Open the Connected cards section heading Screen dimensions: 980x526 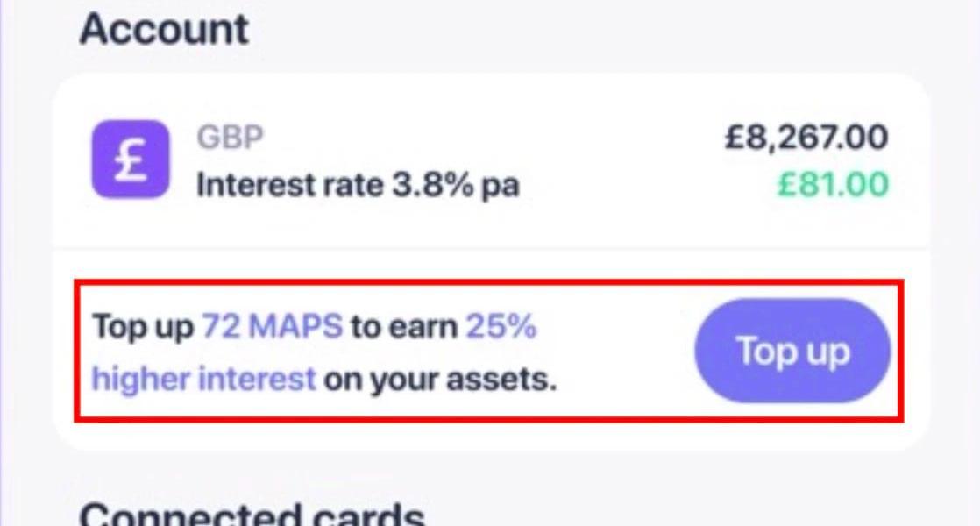click(252, 513)
